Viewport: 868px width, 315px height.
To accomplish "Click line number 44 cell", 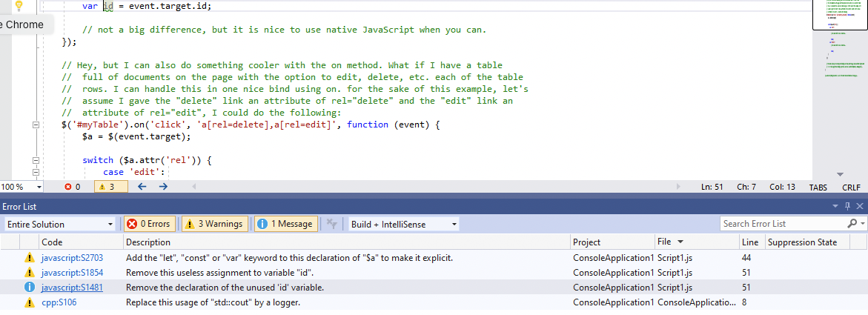I will (746, 257).
